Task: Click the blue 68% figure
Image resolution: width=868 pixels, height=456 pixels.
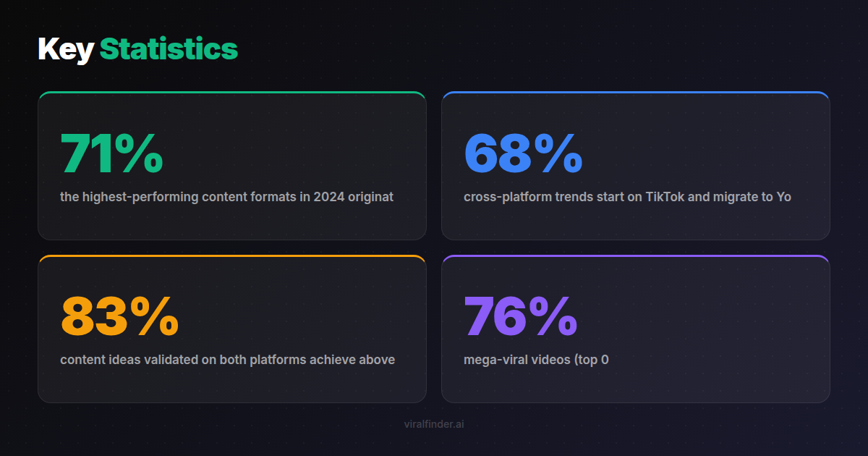Action: point(523,153)
